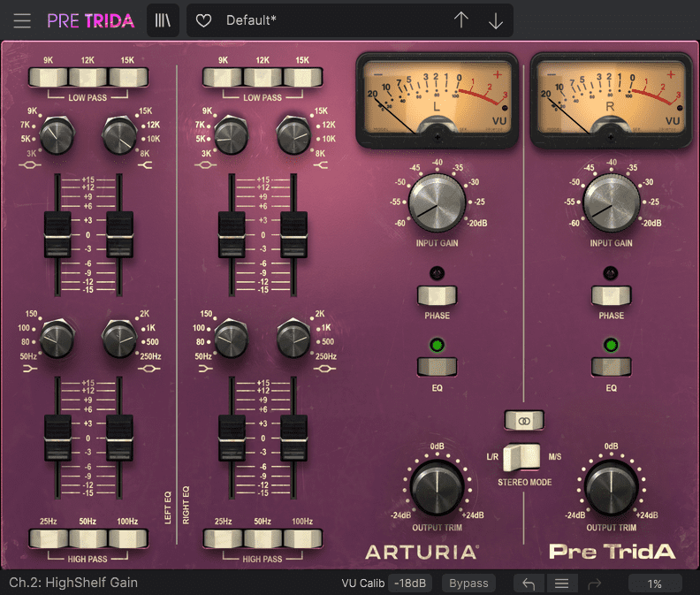The height and width of the screenshot is (595, 700).
Task: Click Right EQ 3K-9K frequency knob
Action: (232, 135)
